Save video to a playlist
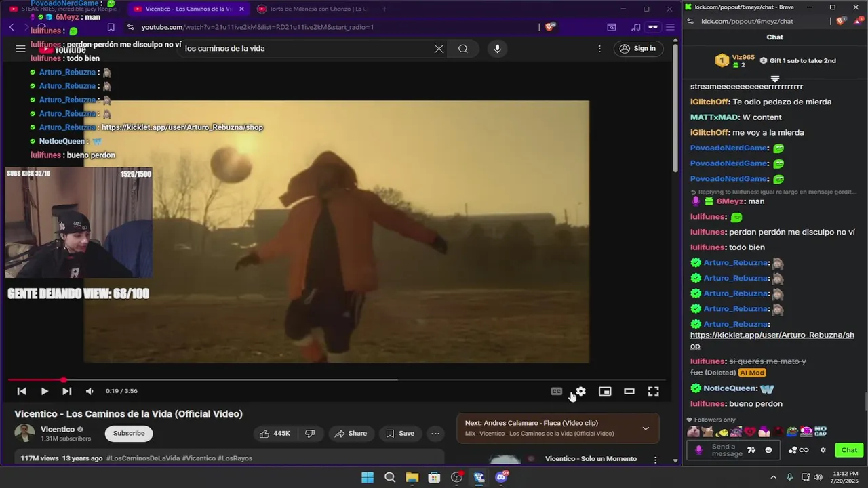 click(x=400, y=434)
